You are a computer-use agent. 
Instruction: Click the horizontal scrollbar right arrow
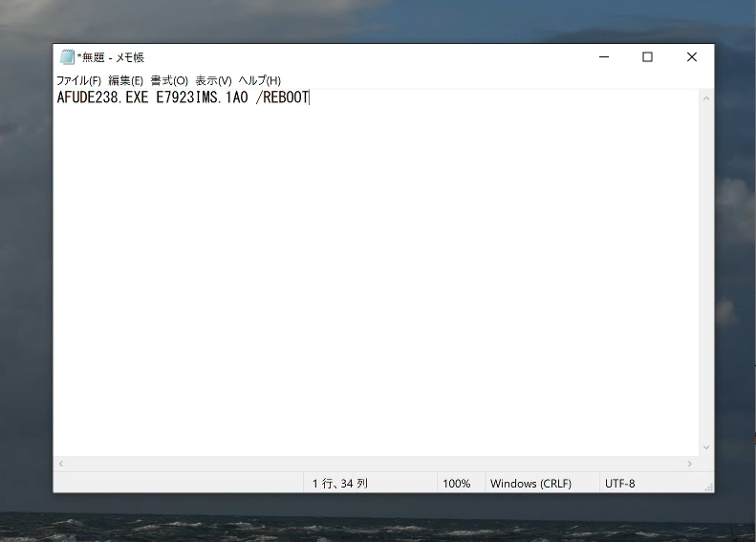(x=689, y=464)
